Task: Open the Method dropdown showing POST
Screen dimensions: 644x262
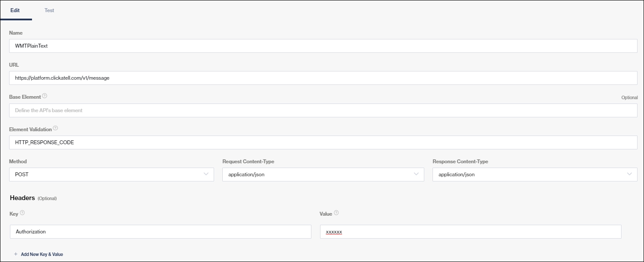Action: (x=111, y=175)
